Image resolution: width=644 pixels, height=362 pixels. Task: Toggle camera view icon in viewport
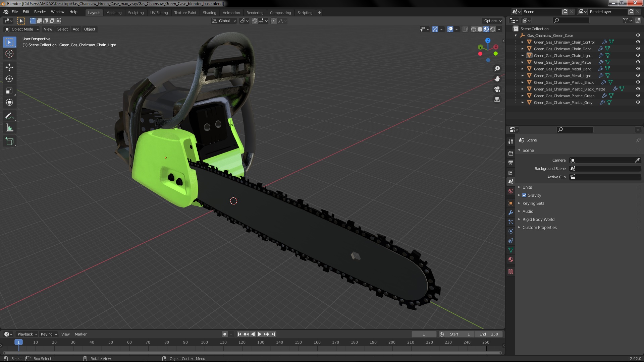pos(497,89)
